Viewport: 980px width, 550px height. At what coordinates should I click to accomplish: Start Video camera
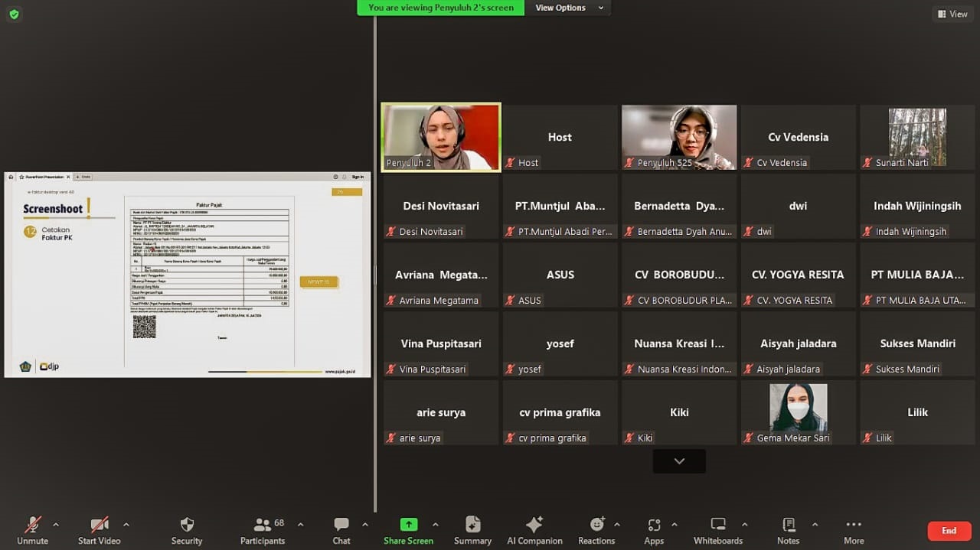coord(100,525)
